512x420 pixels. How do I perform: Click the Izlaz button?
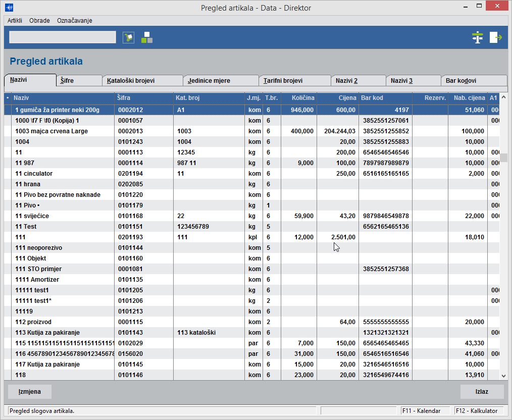click(482, 392)
